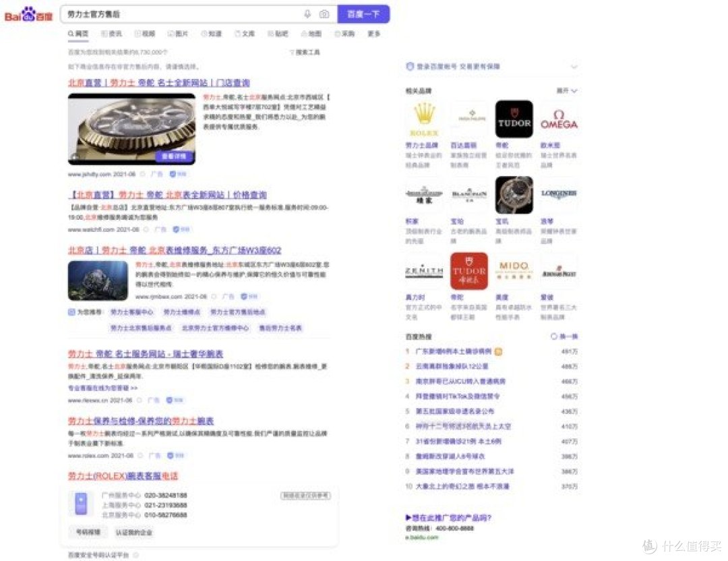
Task: Switch to the 知道 tab
Action: coord(212,34)
